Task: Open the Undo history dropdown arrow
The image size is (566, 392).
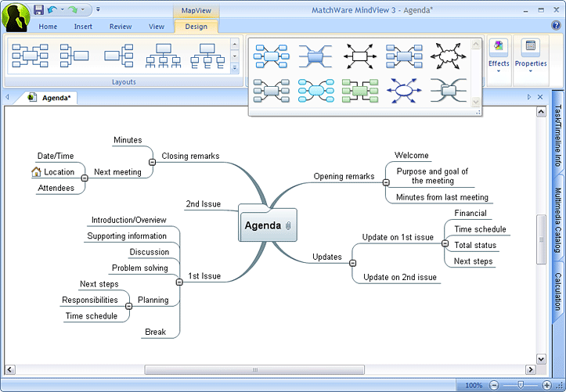Action: pos(62,9)
